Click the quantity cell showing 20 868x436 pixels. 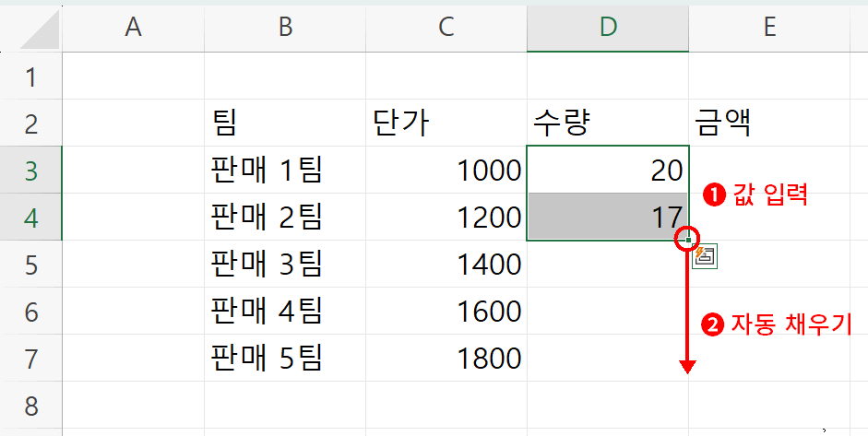tap(608, 170)
